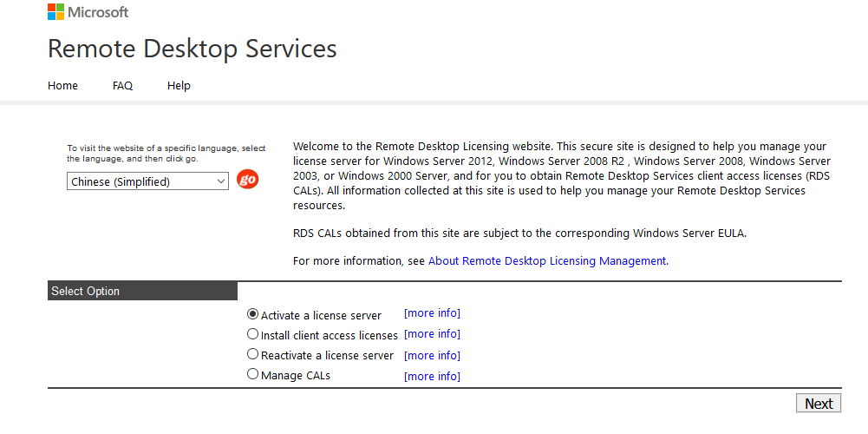Image resolution: width=868 pixels, height=434 pixels.
Task: Open the Chinese (Simplified) language dropdown
Action: point(147,181)
